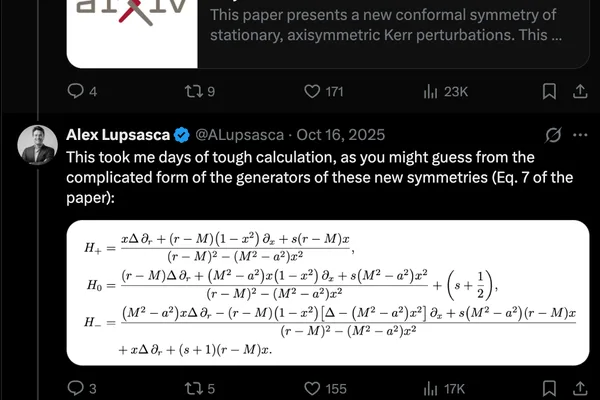600x400 pixels.
Task: Open replies on the arXiv post
Action: [82, 91]
